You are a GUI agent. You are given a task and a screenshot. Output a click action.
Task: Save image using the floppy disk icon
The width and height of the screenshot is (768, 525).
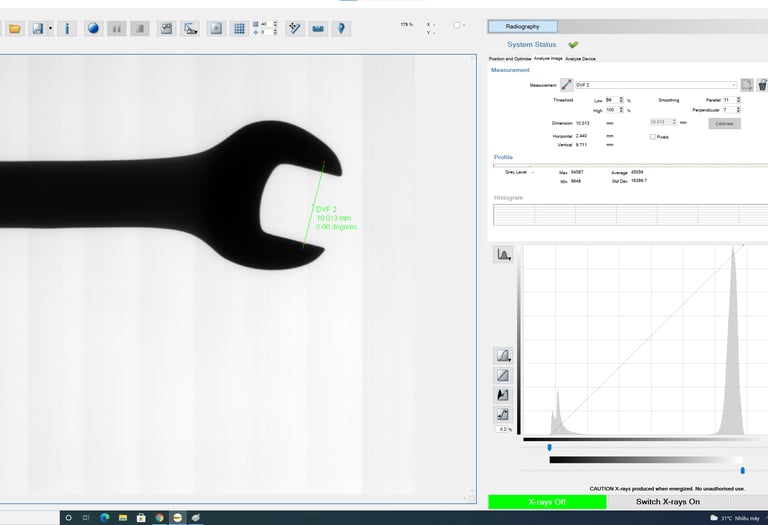37,29
